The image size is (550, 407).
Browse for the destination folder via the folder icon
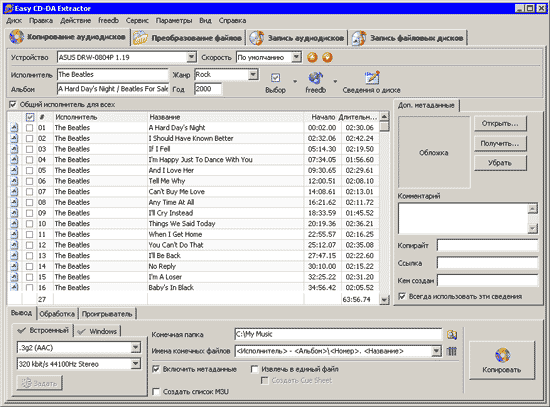pos(452,335)
